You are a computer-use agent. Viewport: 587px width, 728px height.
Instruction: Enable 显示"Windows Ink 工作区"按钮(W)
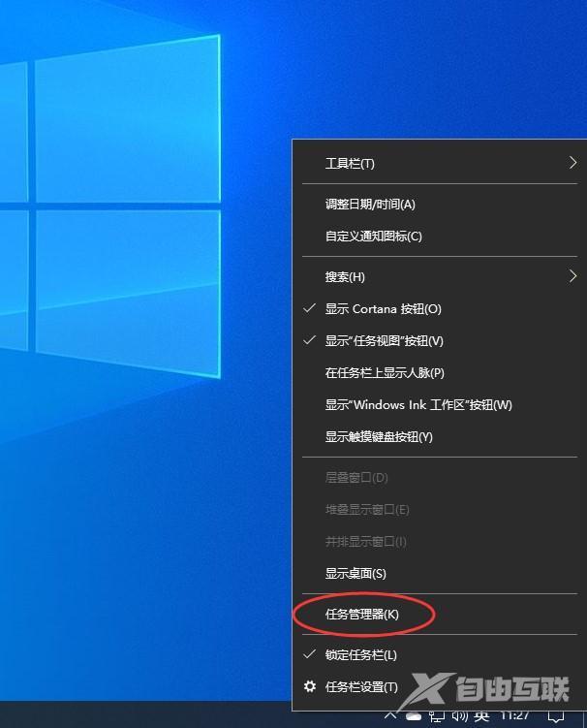[440, 405]
